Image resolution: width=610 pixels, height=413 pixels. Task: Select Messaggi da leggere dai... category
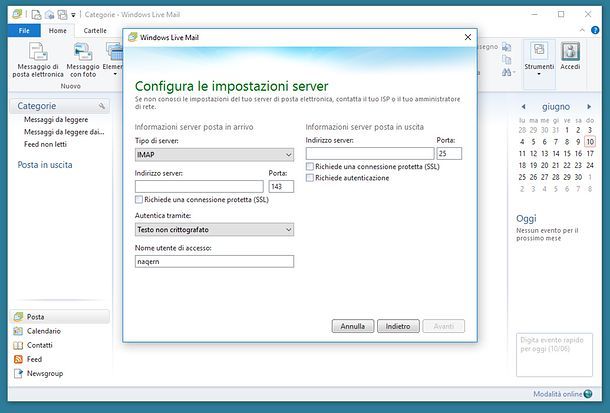coord(64,132)
